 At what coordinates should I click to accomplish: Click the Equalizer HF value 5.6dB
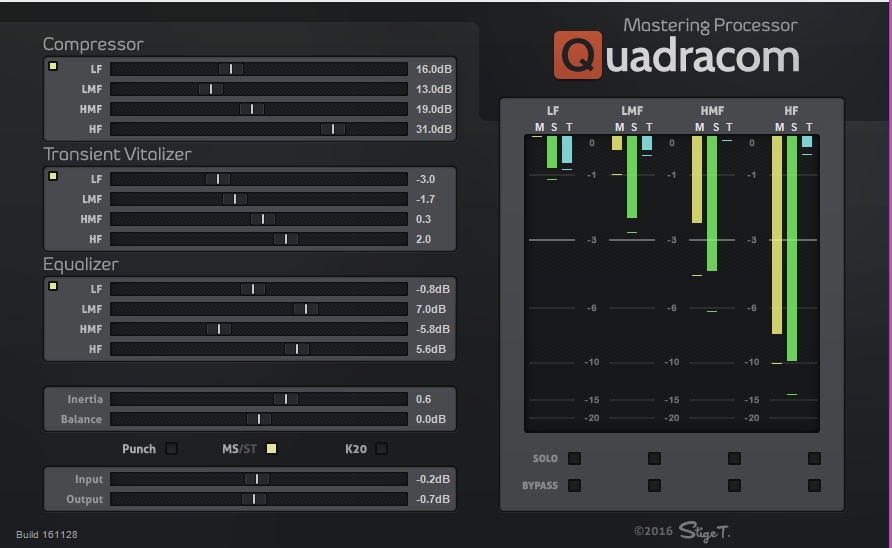[x=431, y=349]
